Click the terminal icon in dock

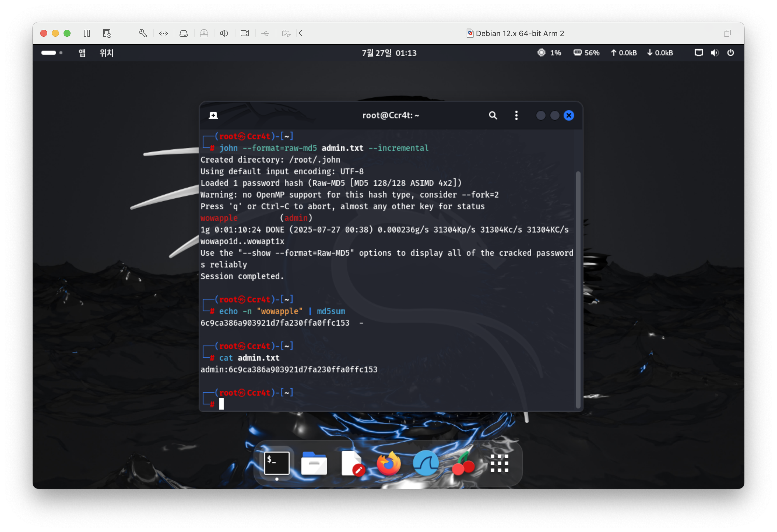point(277,464)
